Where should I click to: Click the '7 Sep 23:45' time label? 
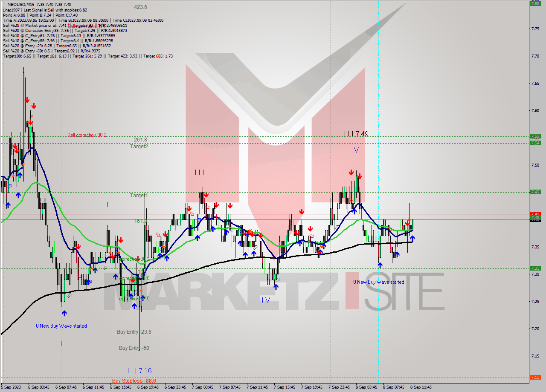click(x=339, y=387)
